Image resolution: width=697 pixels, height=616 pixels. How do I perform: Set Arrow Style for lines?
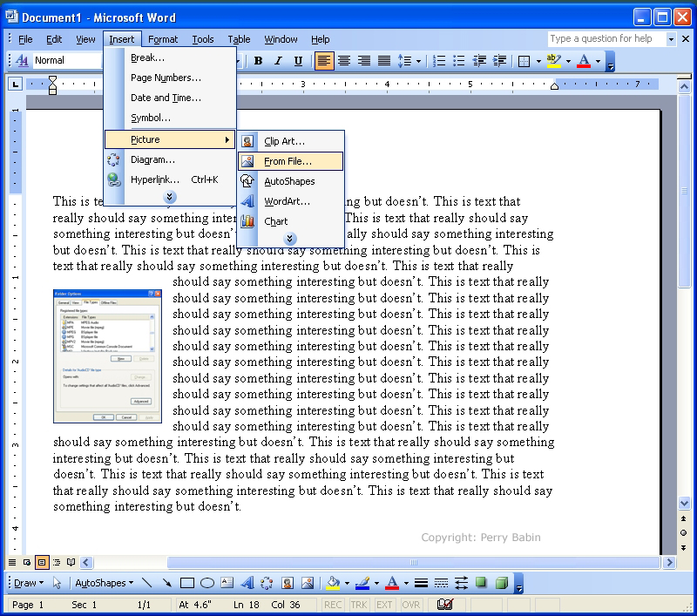(462, 583)
